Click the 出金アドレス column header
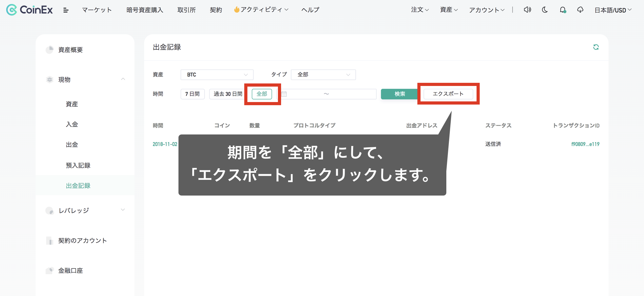Viewport: 644px width, 296px height. click(x=422, y=125)
